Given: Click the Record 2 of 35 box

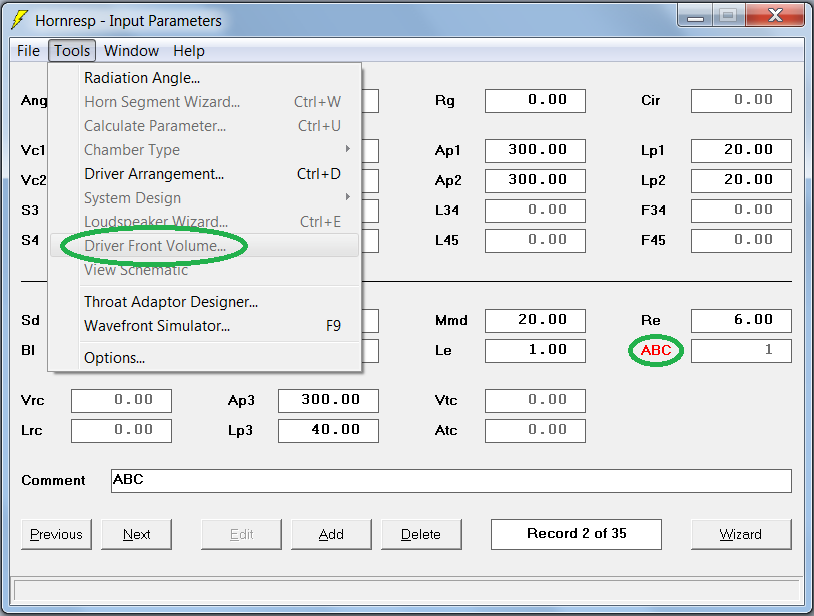Looking at the screenshot, I should pos(576,534).
